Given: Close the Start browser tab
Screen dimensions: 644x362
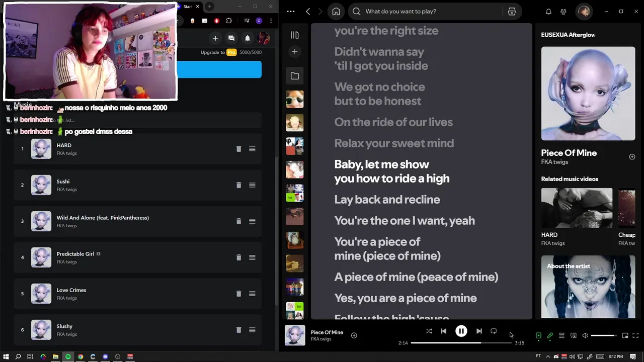Looking at the screenshot, I should [198, 7].
